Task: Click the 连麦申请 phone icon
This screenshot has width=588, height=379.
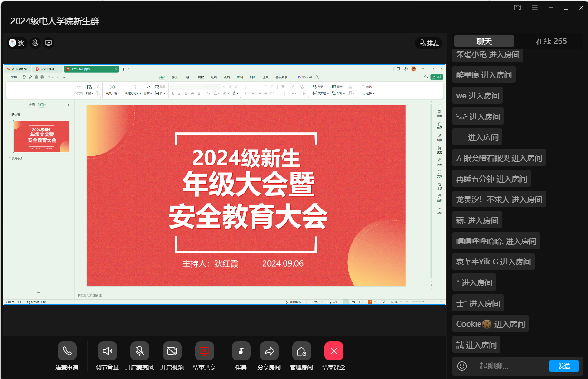Action: point(67,351)
